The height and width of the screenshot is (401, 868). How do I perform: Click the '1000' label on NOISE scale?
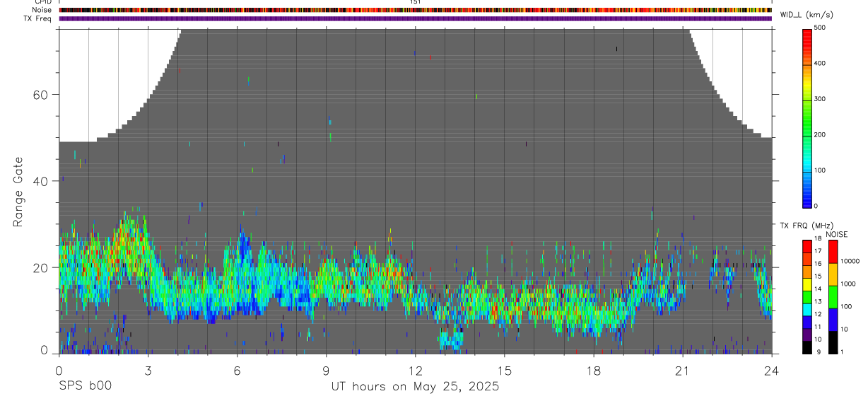[x=848, y=284]
